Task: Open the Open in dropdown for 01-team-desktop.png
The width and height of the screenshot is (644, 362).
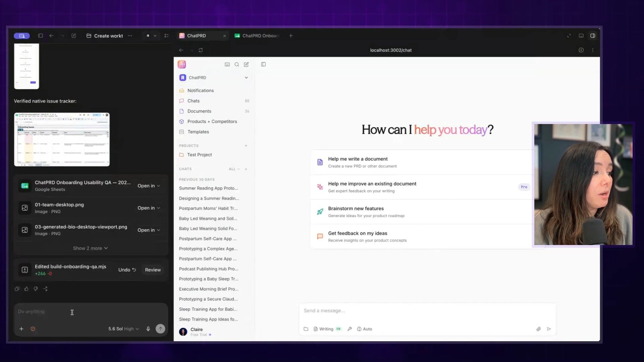Action: pos(149,208)
